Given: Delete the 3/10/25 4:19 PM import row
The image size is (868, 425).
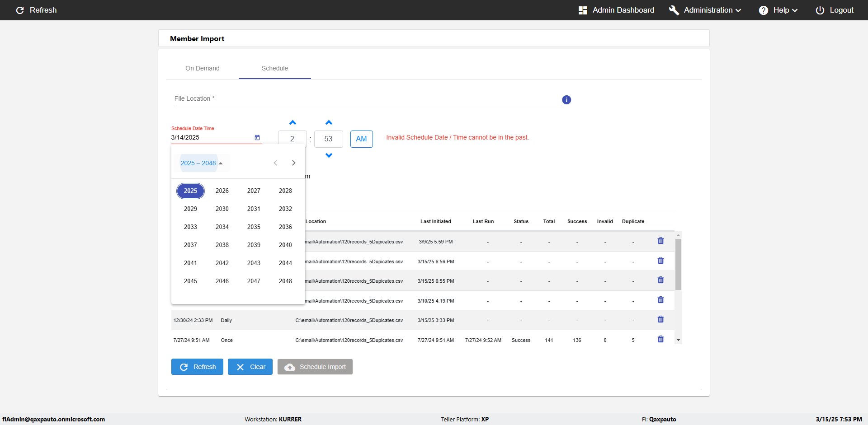Looking at the screenshot, I should 660,300.
